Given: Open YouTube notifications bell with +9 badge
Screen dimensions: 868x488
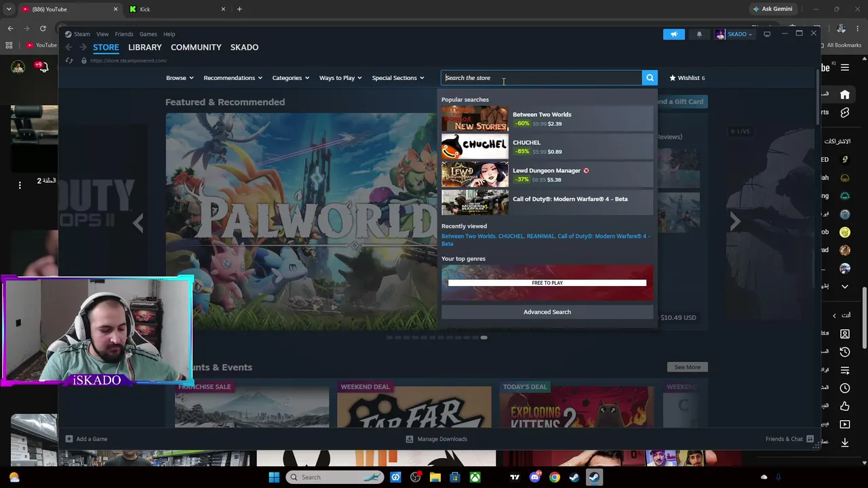Looking at the screenshot, I should coord(43,67).
